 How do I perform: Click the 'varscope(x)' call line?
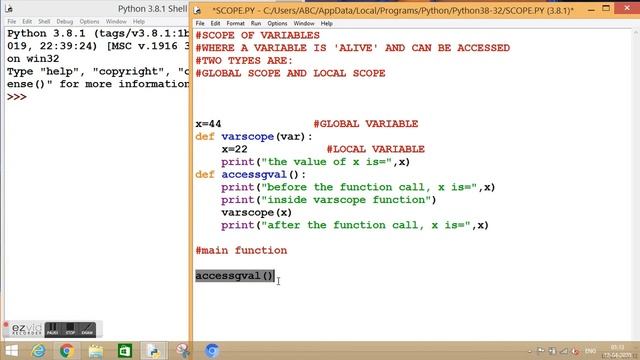[256, 212]
